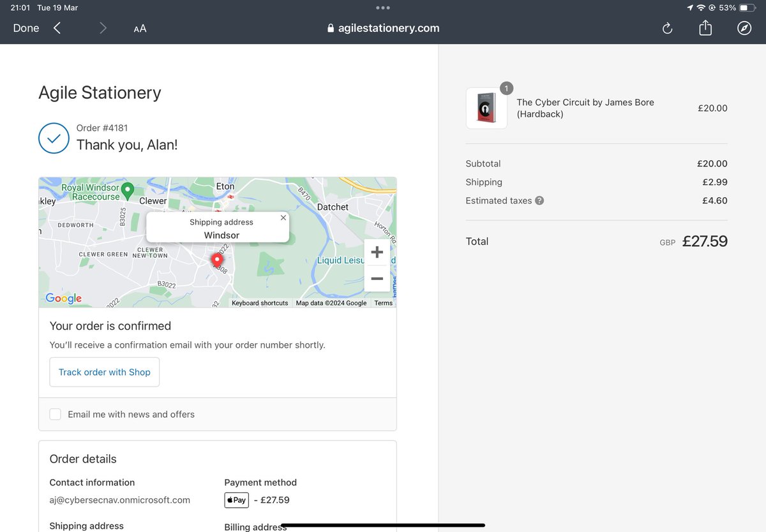Click the 'Your order is confirmed' heading
The image size is (766, 532).
point(110,326)
